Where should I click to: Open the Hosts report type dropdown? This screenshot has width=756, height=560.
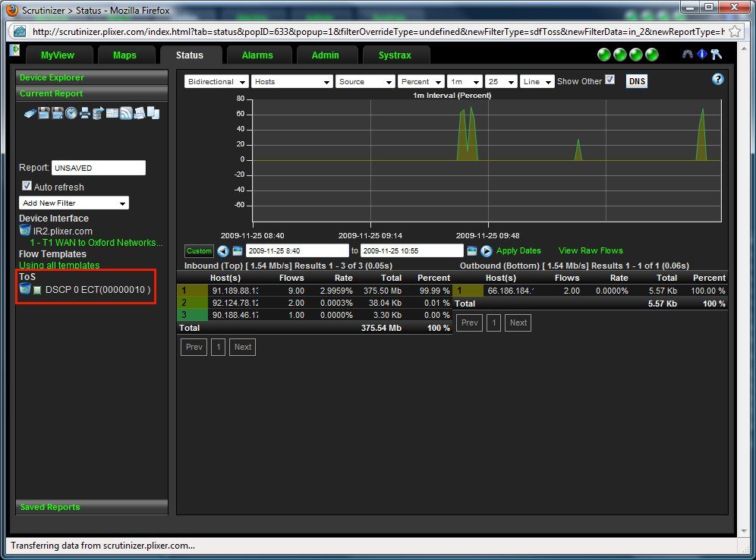pos(291,81)
